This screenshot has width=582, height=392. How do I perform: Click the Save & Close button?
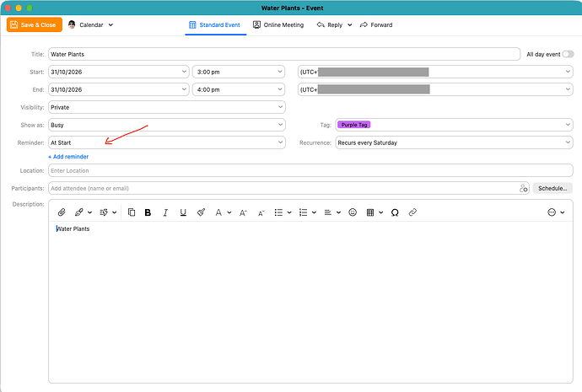[x=34, y=24]
